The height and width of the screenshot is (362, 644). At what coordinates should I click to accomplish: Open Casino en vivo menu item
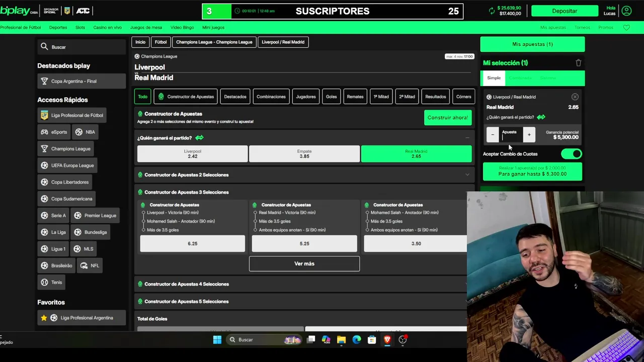click(x=108, y=28)
